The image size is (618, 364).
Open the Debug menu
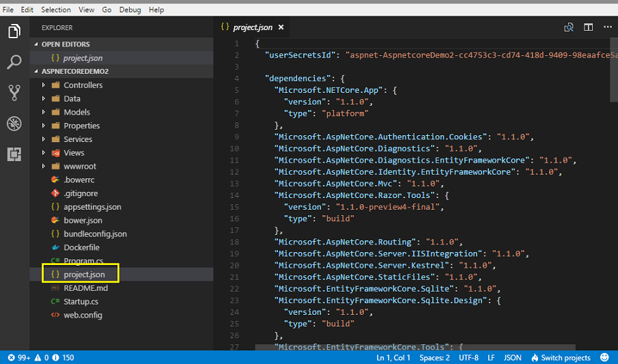tap(130, 10)
